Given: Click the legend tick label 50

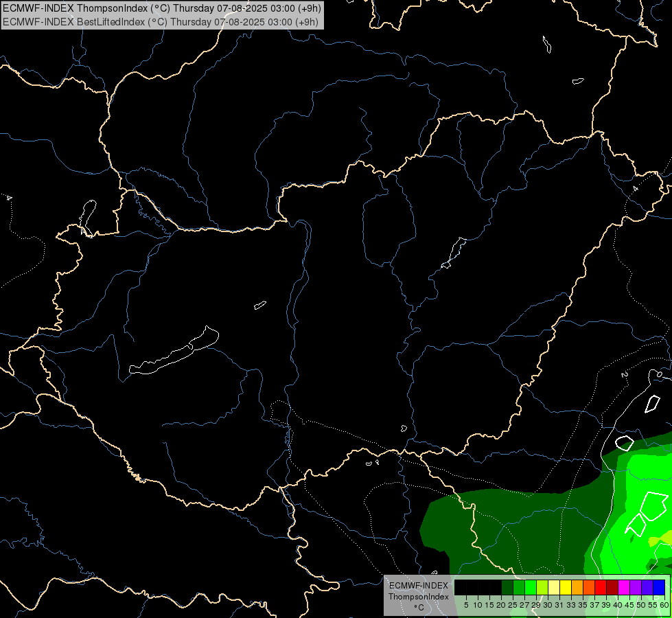Looking at the screenshot, I should tap(642, 605).
